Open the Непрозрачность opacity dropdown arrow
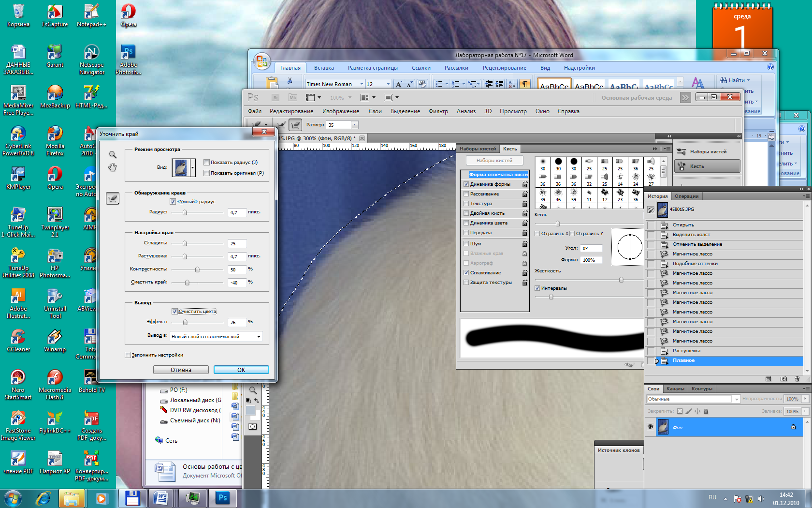812x508 pixels. [805, 399]
